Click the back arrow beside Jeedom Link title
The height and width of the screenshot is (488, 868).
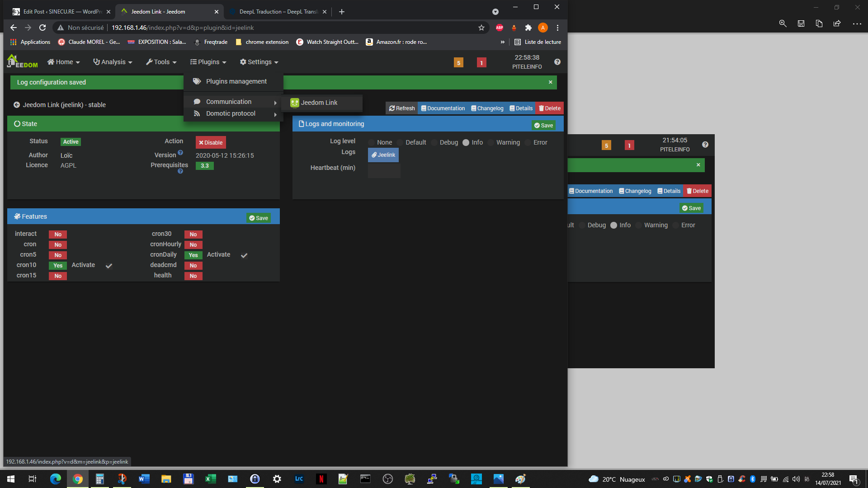coord(17,105)
